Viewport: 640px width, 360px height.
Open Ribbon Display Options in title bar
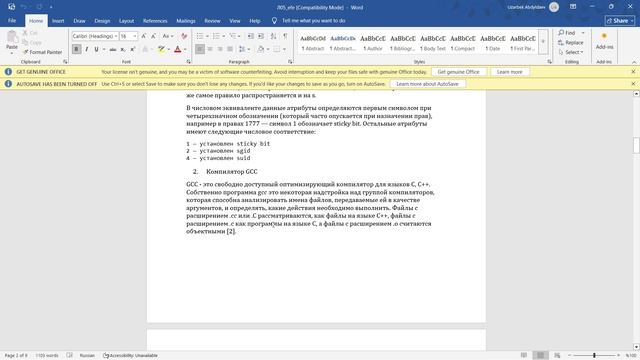(573, 7)
